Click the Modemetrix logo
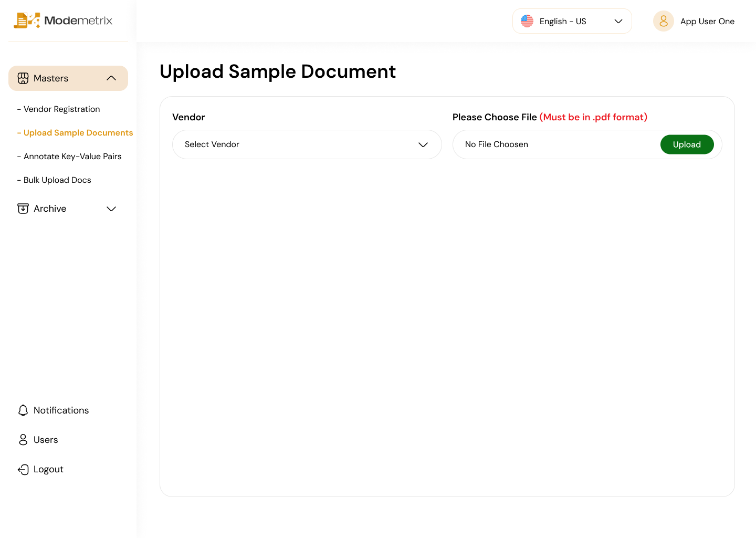The width and height of the screenshot is (756, 538). [63, 20]
